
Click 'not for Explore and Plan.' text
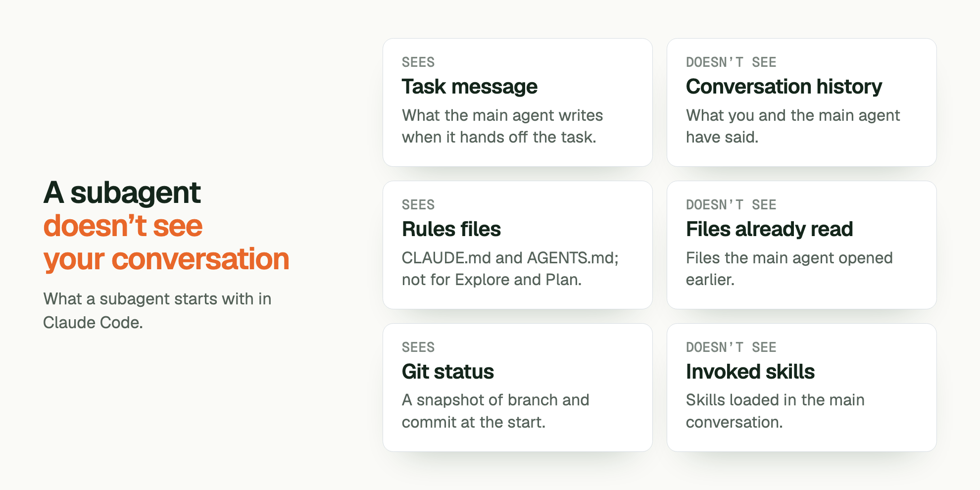491,280
